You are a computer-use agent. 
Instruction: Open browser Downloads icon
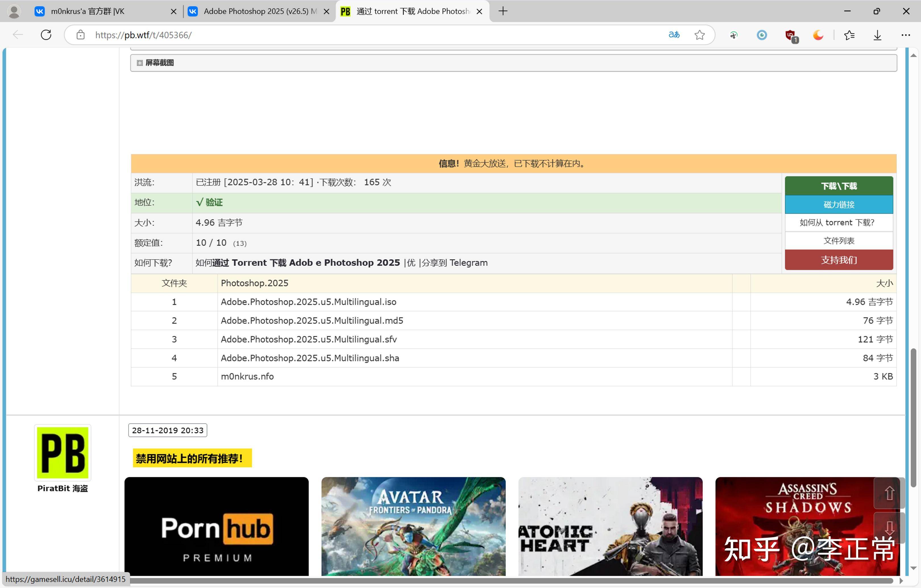tap(878, 35)
